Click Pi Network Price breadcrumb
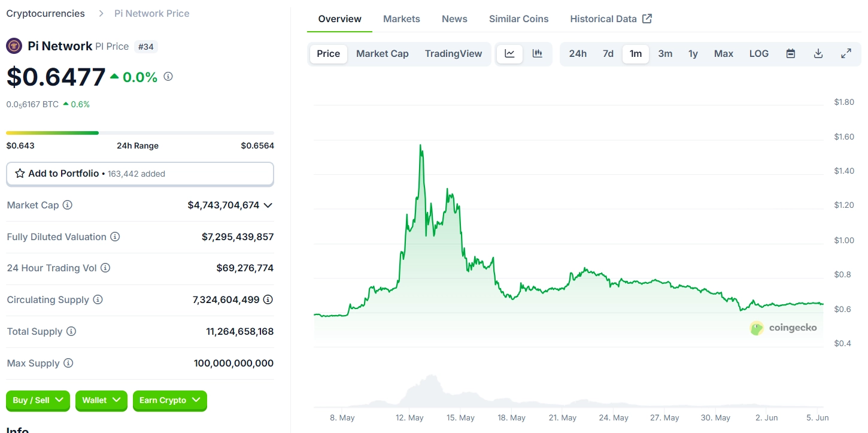868x433 pixels. click(152, 13)
